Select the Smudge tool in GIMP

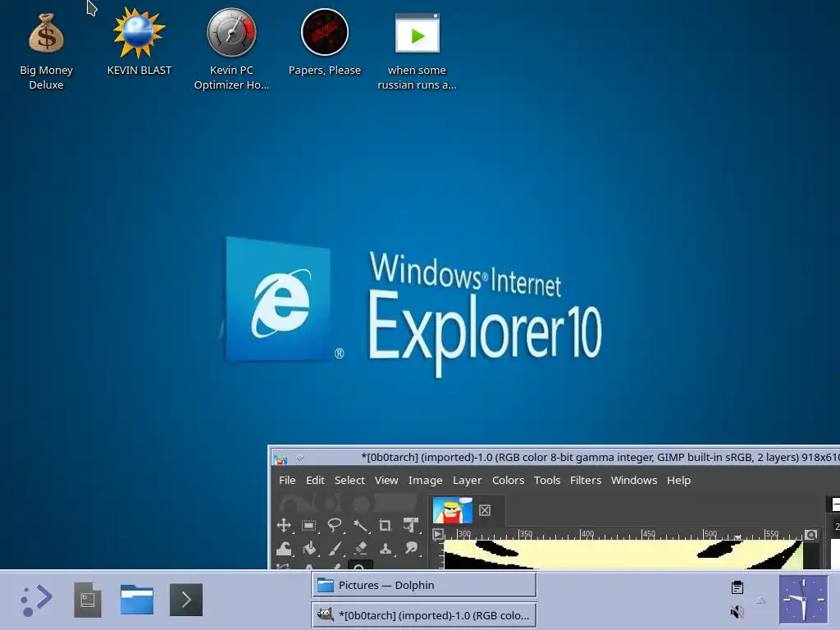coord(411,548)
